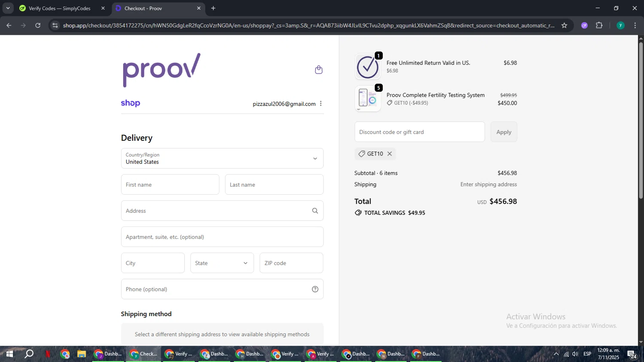Close the Checkout - Proov tab
Screen dimensions: 644x362
coord(199,8)
